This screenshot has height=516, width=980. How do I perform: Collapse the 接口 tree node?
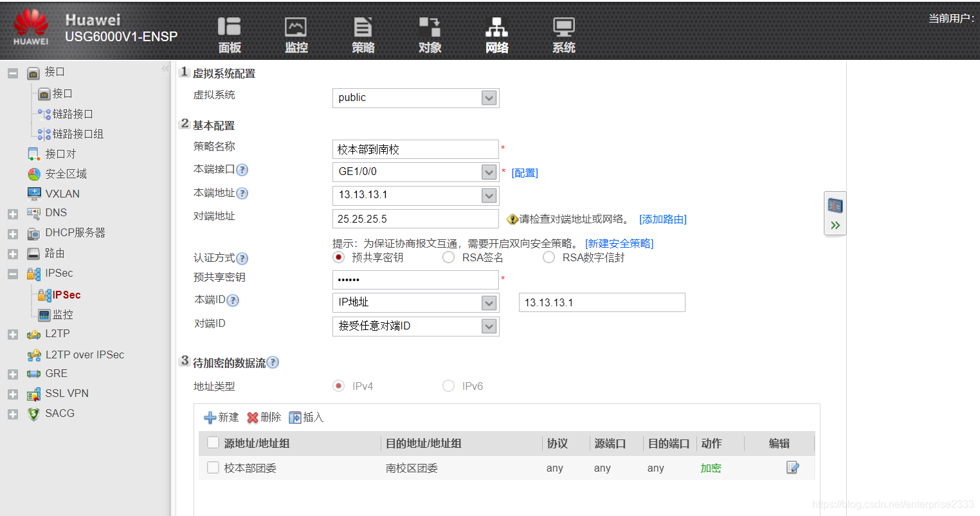click(12, 73)
